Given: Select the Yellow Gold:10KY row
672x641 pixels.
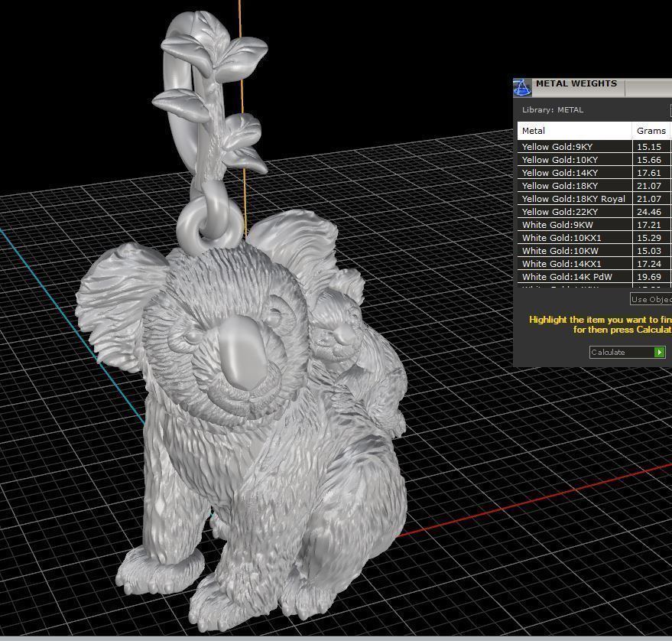Looking at the screenshot, I should [x=595, y=160].
